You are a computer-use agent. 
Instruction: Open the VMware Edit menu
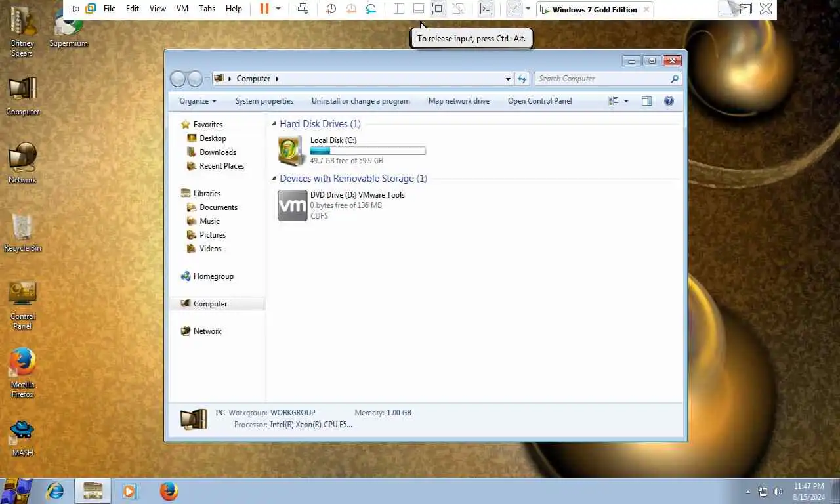click(x=133, y=9)
